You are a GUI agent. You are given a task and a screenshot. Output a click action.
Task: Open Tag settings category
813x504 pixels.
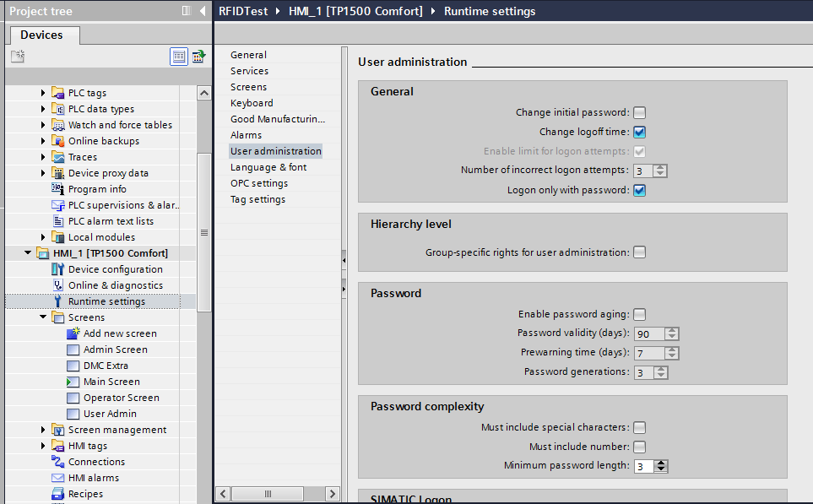257,199
